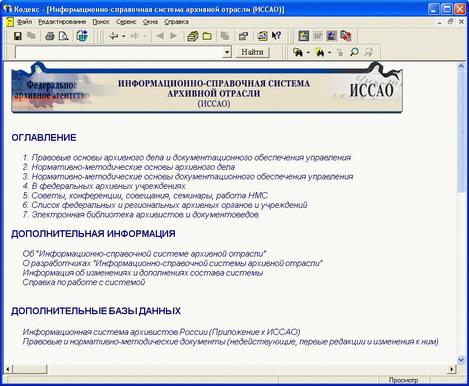Open Справка по работе с системой link
The width and height of the screenshot is (469, 386).
tap(84, 282)
